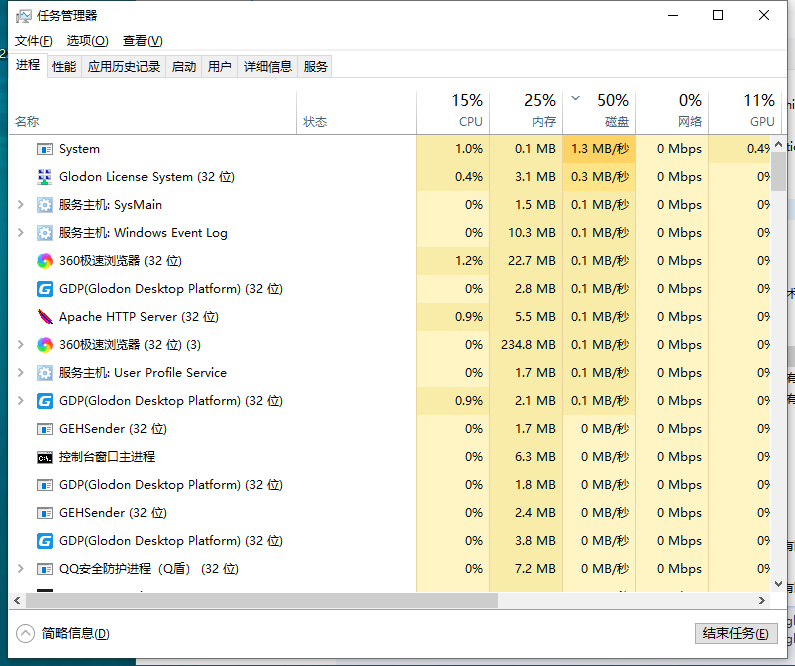
Task: Click the 7.2 MB memory value
Action: click(535, 569)
